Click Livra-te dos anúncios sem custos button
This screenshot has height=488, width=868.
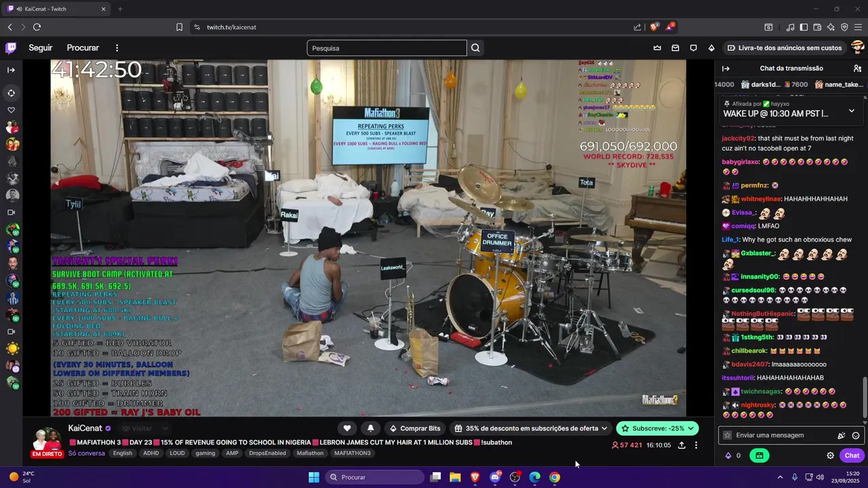tap(784, 48)
